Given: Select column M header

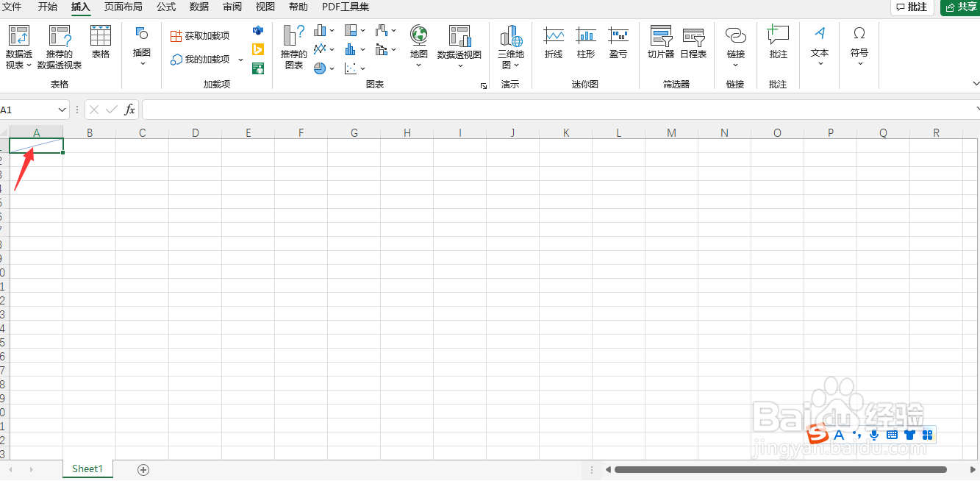Looking at the screenshot, I should pos(672,133).
